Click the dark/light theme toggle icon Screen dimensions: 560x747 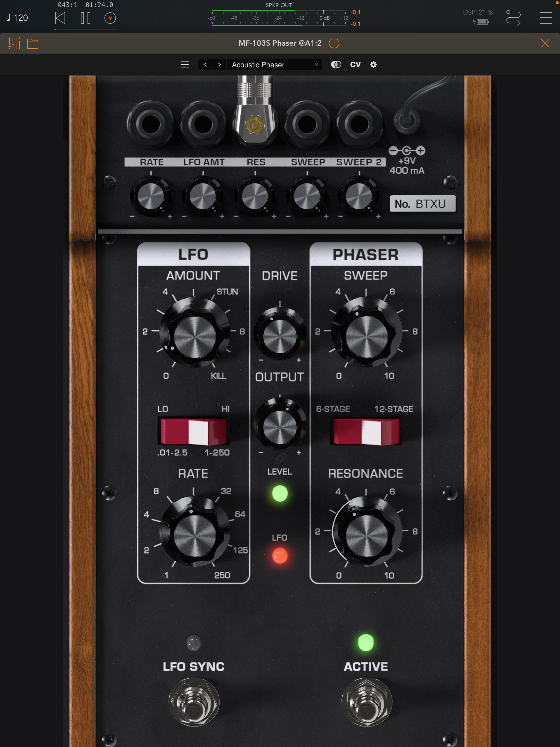[x=335, y=65]
